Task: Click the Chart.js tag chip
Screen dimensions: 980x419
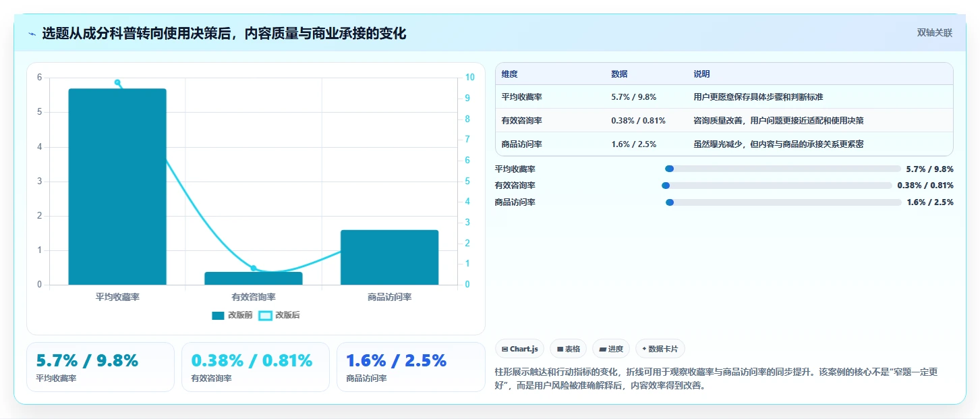Action: pyautogui.click(x=519, y=349)
